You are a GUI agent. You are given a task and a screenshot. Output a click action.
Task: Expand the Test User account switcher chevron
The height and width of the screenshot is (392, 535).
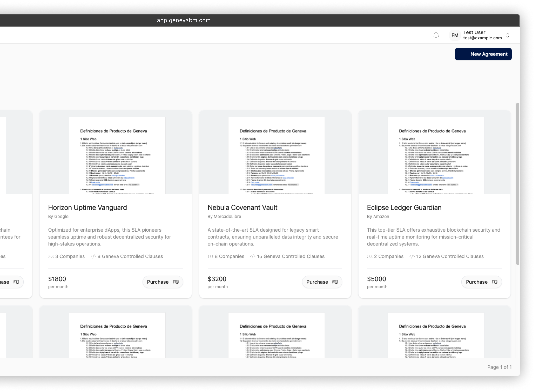[x=507, y=35]
